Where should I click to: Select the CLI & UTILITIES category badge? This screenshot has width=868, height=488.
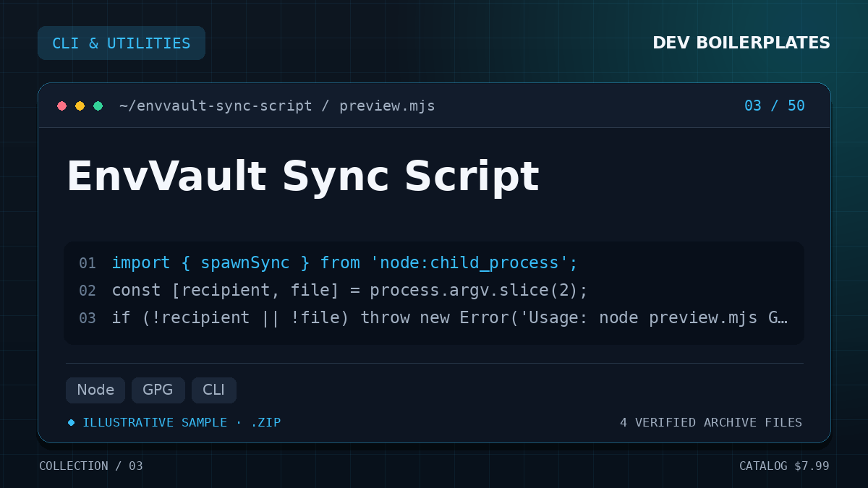(122, 43)
